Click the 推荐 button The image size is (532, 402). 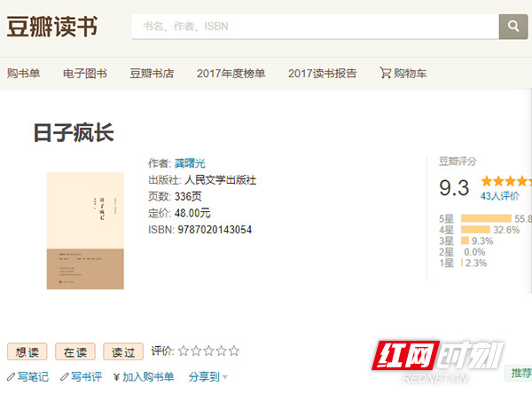pyautogui.click(x=519, y=373)
